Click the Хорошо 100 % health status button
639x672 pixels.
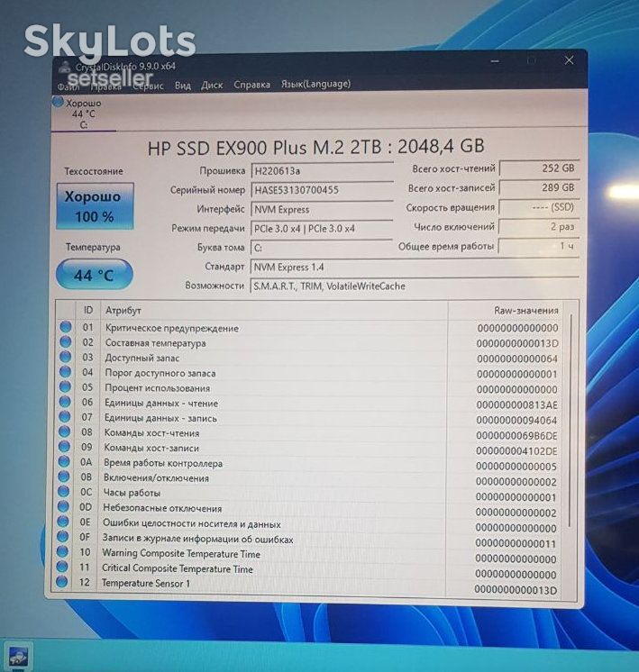95,206
